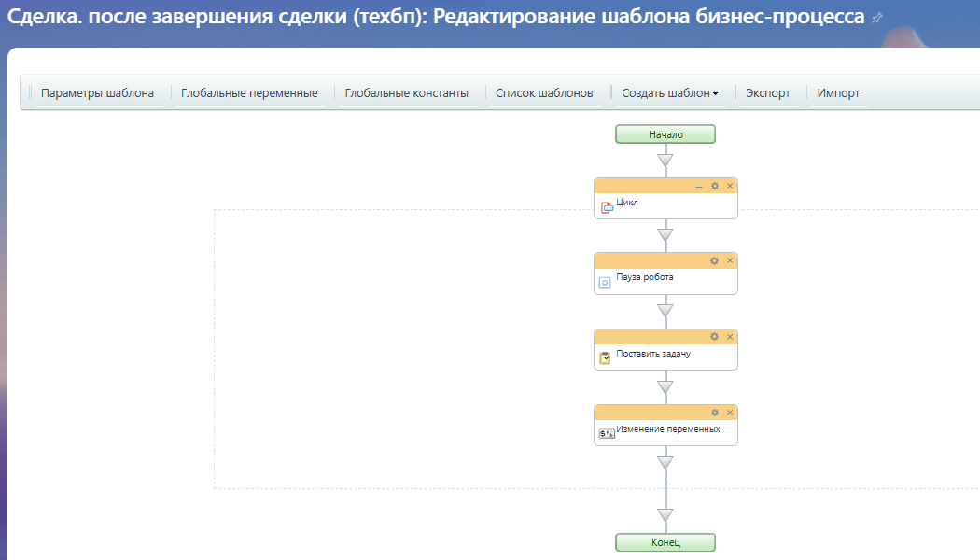The width and height of the screenshot is (980, 560).
Task: Click the Импорт button
Action: pyautogui.click(x=838, y=93)
